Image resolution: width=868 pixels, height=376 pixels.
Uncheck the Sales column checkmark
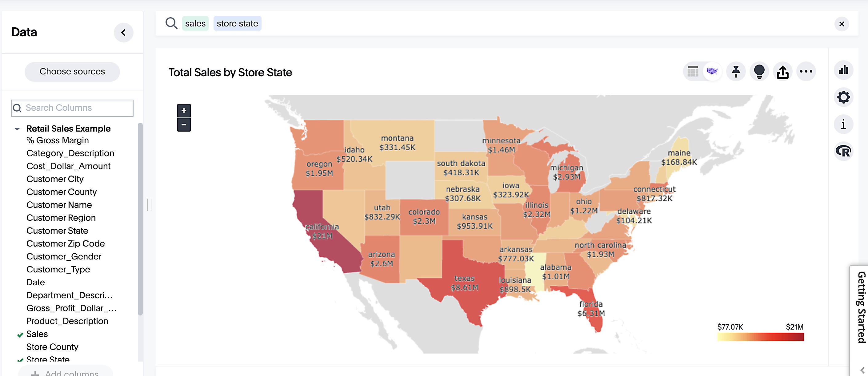20,334
